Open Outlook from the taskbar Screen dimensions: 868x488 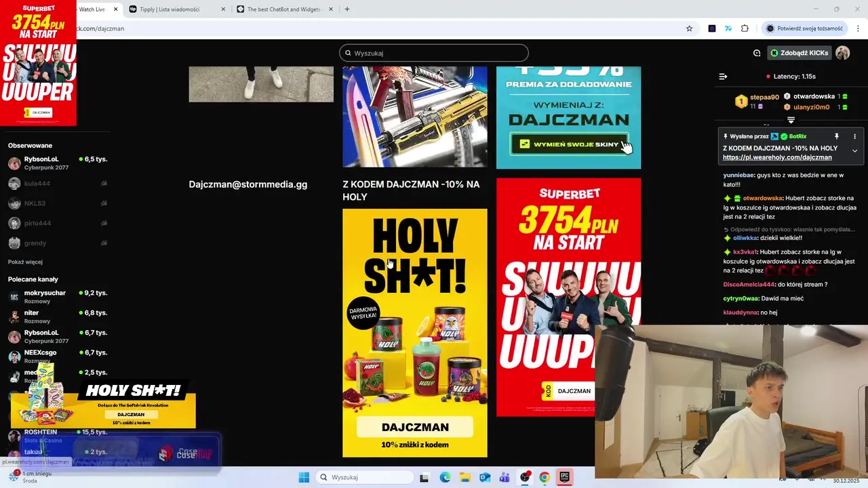484,477
